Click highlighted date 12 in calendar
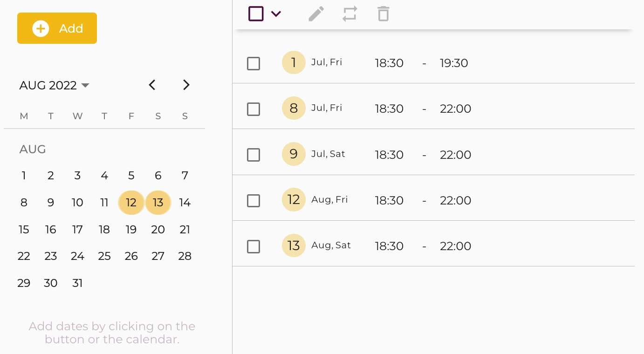This screenshot has height=354, width=644. (131, 203)
